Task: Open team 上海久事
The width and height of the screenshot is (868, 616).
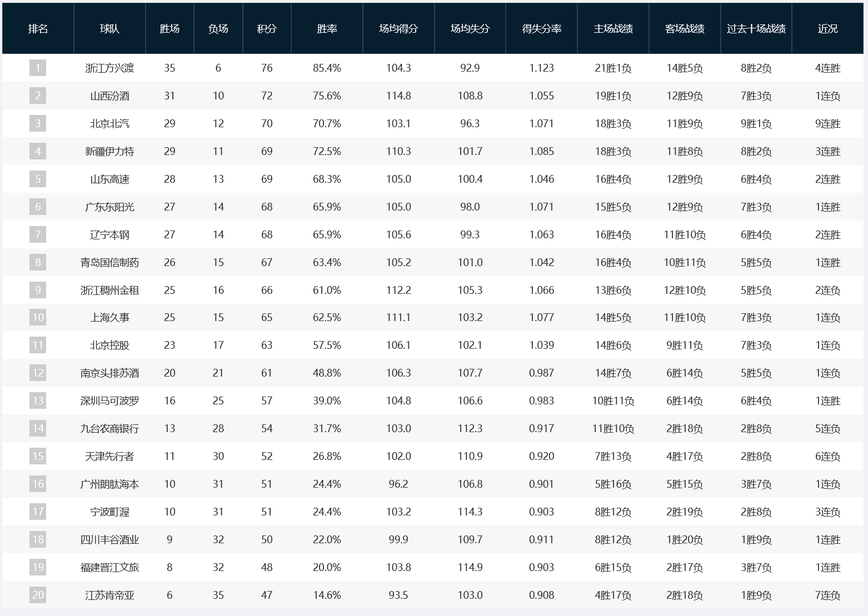Action: [x=109, y=317]
